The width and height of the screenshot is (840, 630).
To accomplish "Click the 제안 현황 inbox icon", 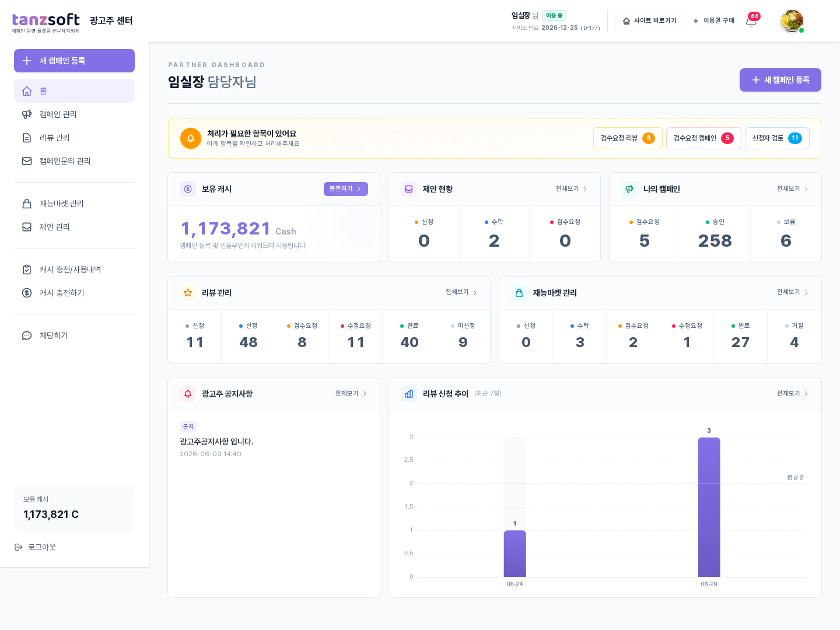I will point(409,189).
